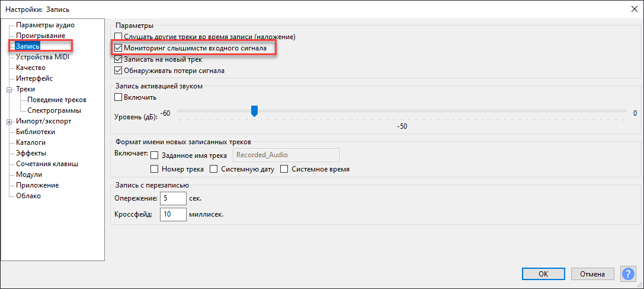
Task: Collapse the 'Треки' tree node
Action: tap(9, 90)
